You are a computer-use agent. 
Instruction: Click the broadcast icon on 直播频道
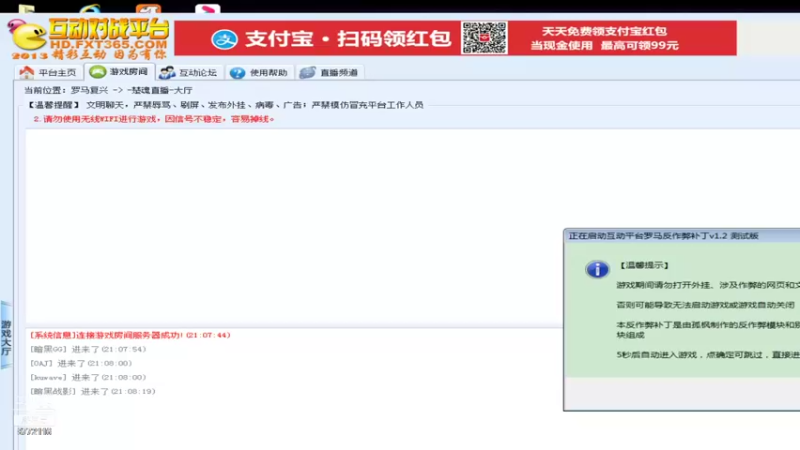click(307, 72)
